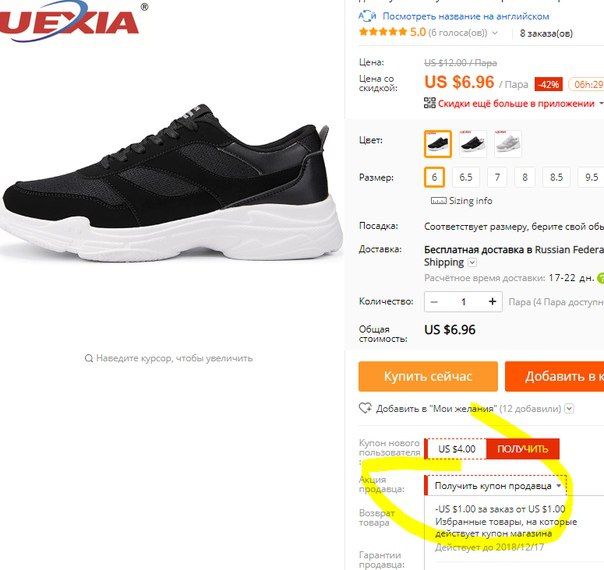This screenshot has width=604, height=570.
Task: Click the heart icon to add to wishlist
Action: (365, 408)
